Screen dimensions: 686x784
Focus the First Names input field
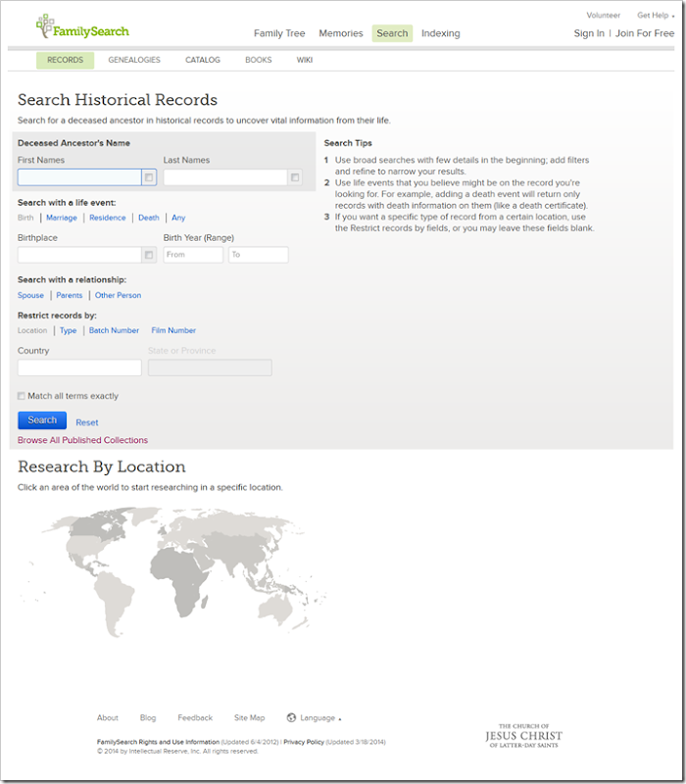79,177
